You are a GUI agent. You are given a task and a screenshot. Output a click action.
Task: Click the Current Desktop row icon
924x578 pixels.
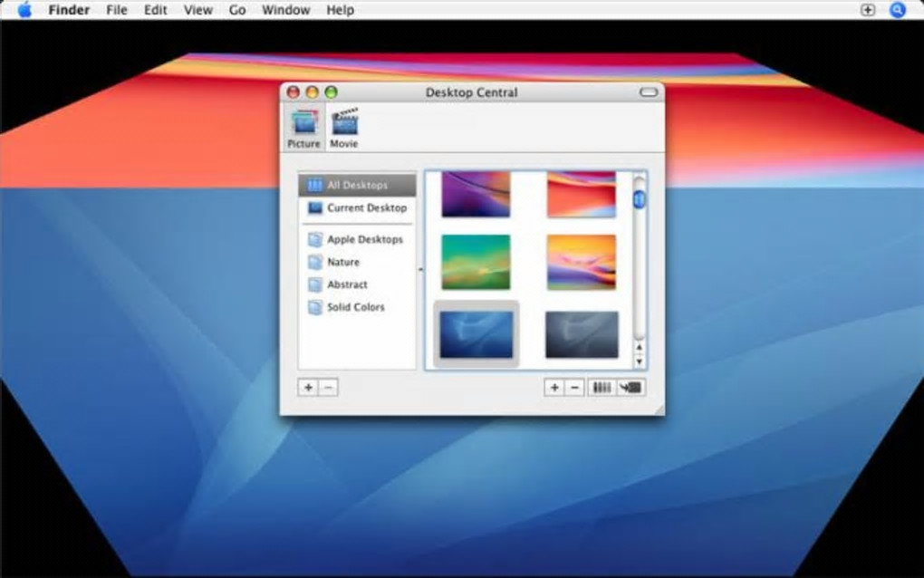pyautogui.click(x=315, y=208)
